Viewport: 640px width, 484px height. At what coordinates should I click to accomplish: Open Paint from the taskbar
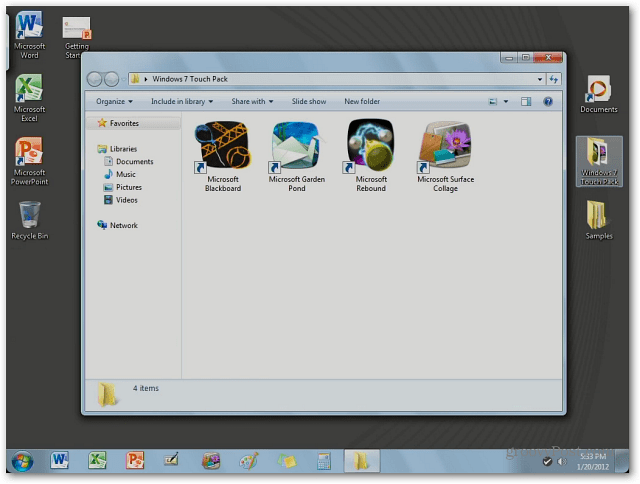tap(249, 461)
